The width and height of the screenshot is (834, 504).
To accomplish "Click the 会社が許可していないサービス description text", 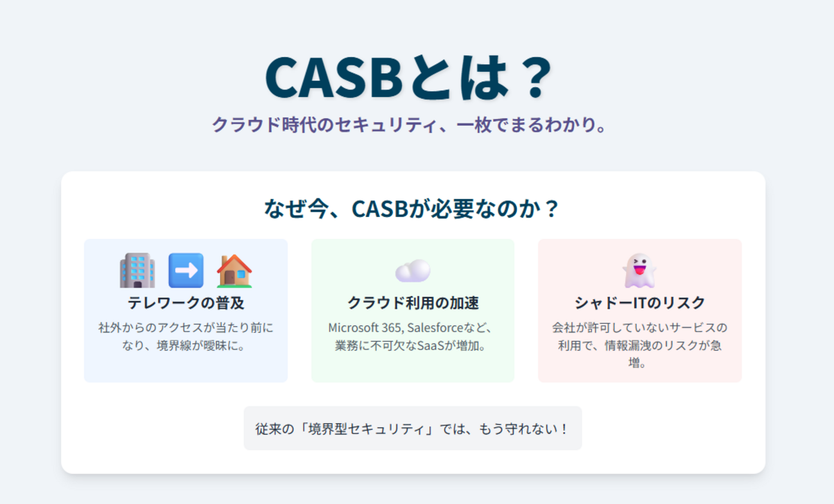I will point(639,345).
